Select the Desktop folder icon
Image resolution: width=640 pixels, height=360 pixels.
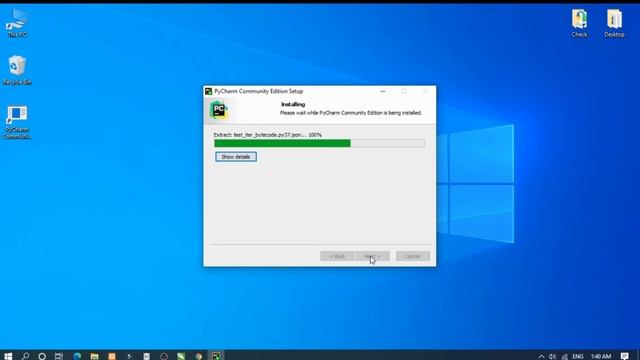pyautogui.click(x=614, y=24)
